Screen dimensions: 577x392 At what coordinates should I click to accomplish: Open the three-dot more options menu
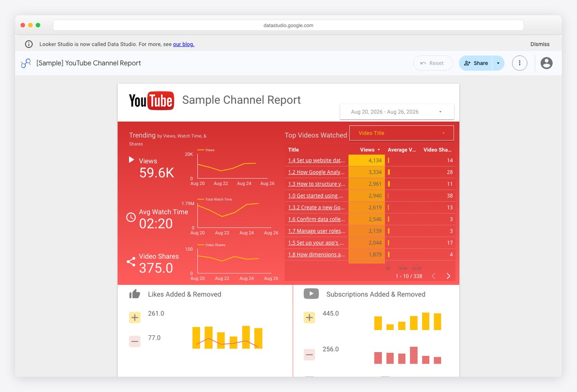point(519,63)
